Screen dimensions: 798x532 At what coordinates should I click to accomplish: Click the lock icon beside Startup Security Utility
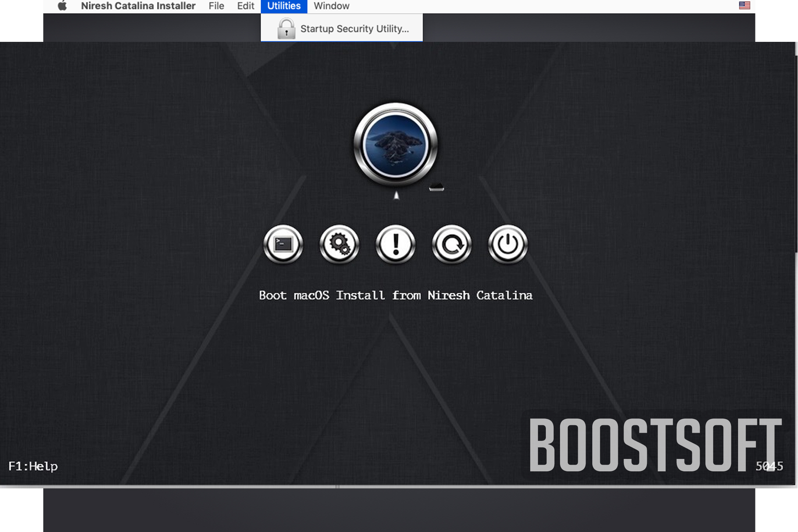pos(286,28)
